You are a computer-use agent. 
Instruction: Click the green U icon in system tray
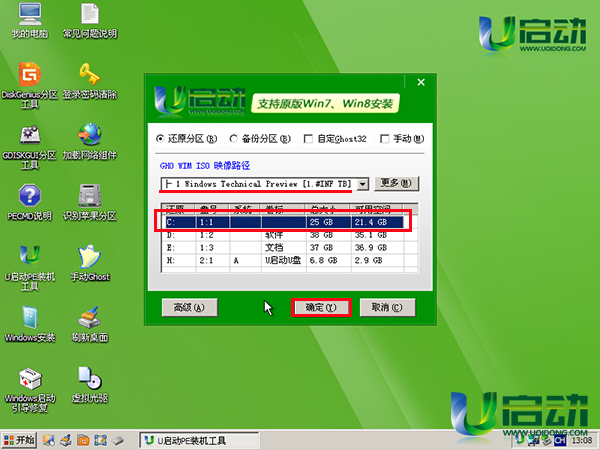pyautogui.click(x=520, y=440)
